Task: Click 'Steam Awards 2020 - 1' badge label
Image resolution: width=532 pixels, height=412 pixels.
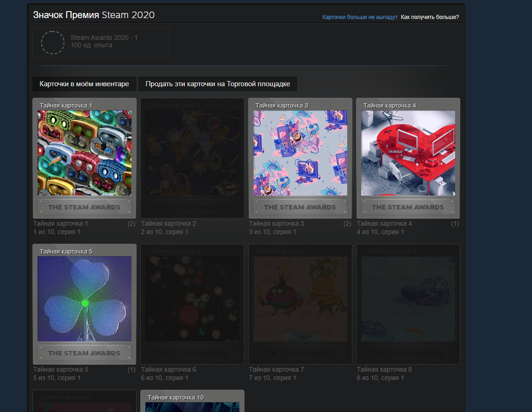Action: [x=104, y=38]
